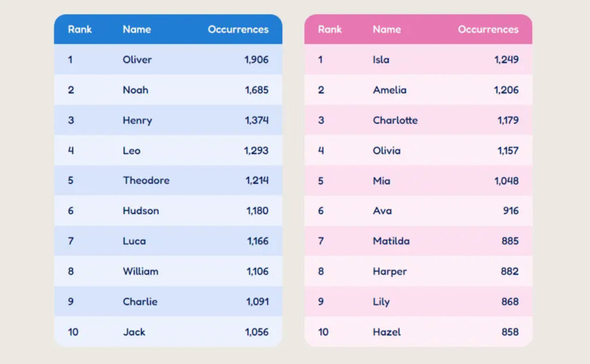Click the 868 count for Lily

tap(510, 301)
